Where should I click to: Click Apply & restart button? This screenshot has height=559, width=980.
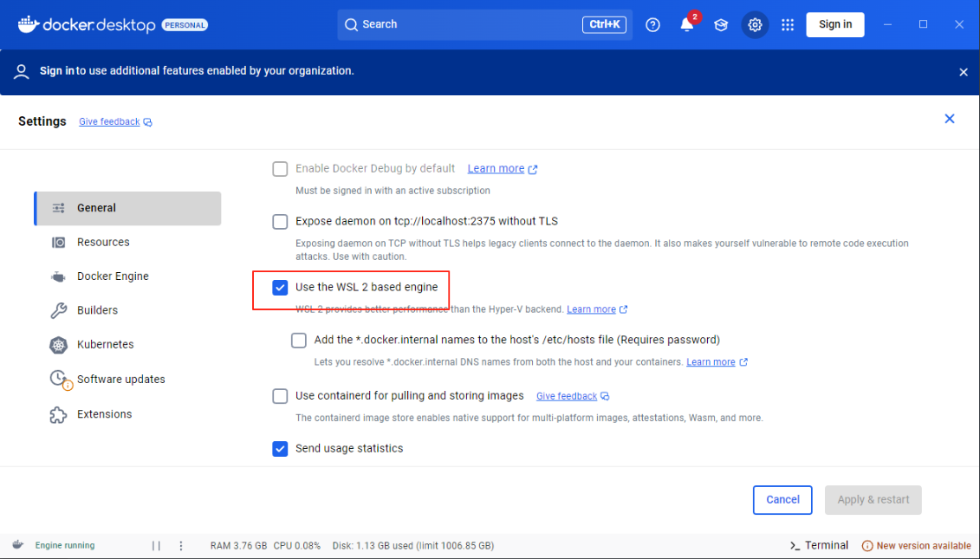pos(873,500)
